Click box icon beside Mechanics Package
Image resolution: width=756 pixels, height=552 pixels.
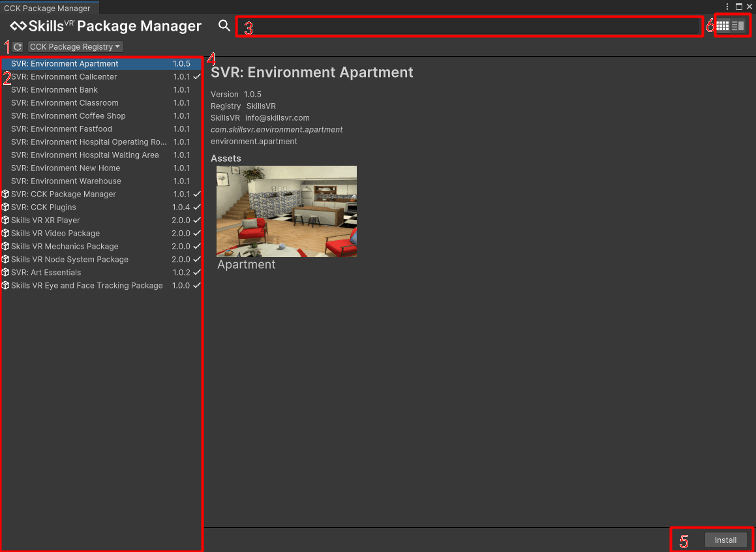point(6,246)
